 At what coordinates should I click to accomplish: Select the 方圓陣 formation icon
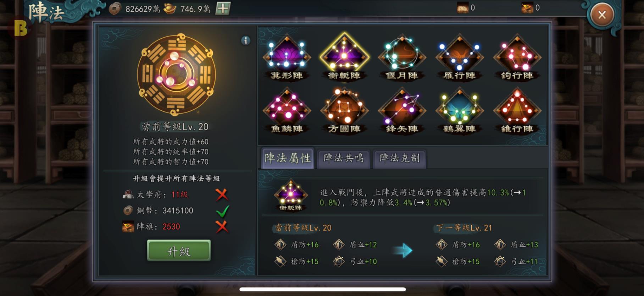[344, 111]
